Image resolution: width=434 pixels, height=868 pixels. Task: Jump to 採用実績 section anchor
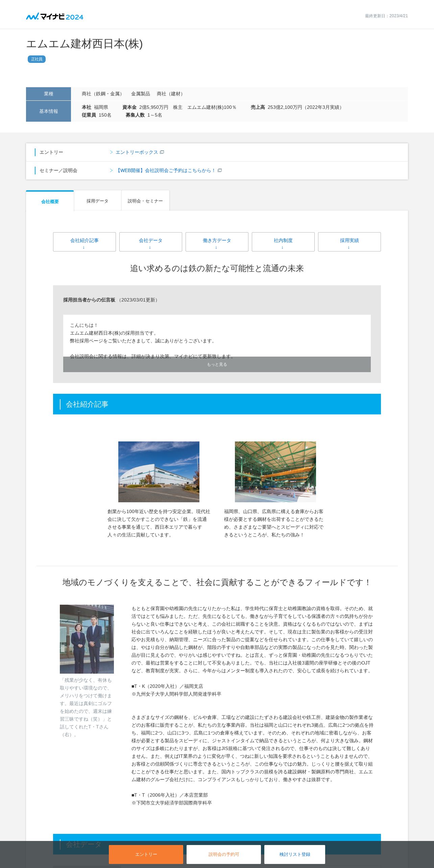(349, 242)
